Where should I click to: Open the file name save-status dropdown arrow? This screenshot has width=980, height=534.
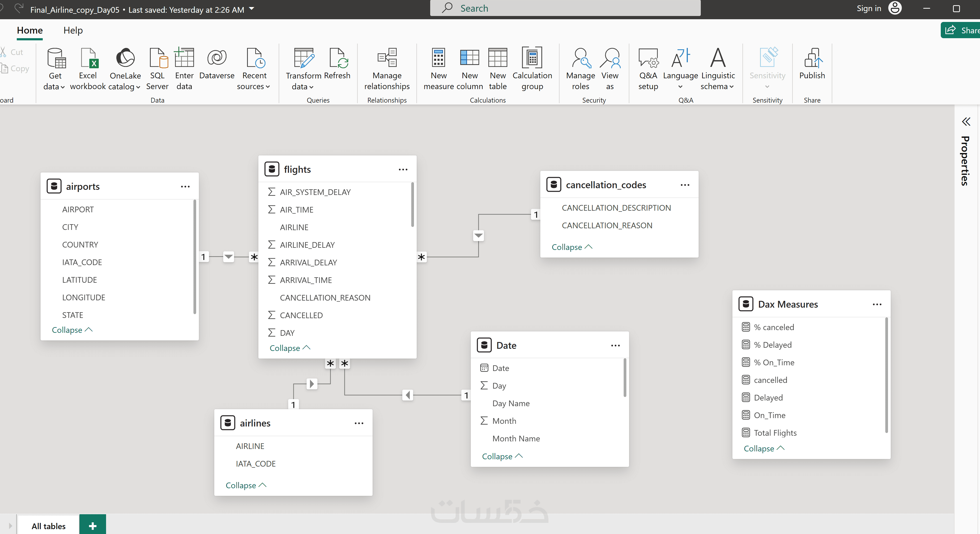(251, 9)
